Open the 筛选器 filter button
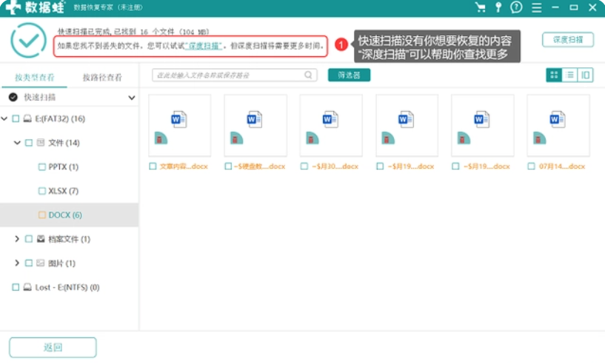Screen dimensions: 605x364 click(x=349, y=75)
